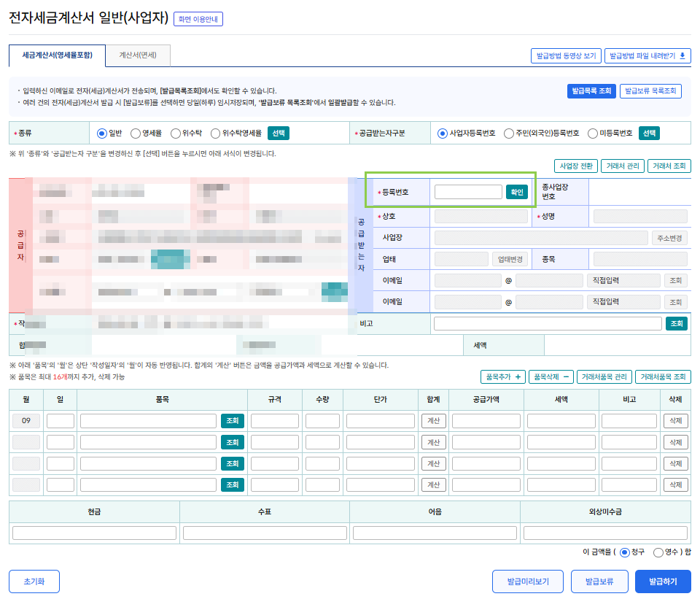Open 발급방법 동영상 보기
700x599 pixels.
coord(566,56)
